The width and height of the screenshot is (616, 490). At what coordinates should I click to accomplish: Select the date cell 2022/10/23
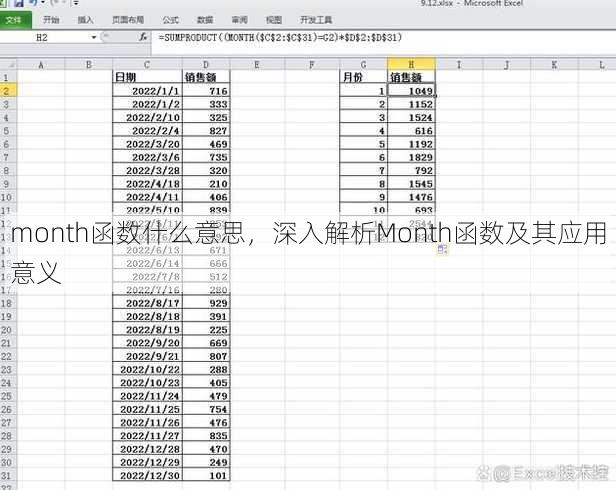click(x=147, y=383)
